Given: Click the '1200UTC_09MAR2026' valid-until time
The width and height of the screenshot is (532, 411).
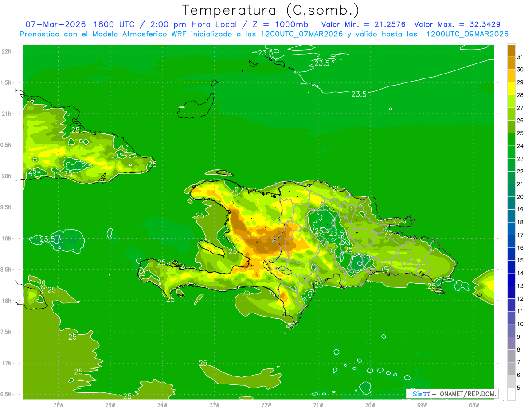Looking at the screenshot, I should tap(467, 34).
